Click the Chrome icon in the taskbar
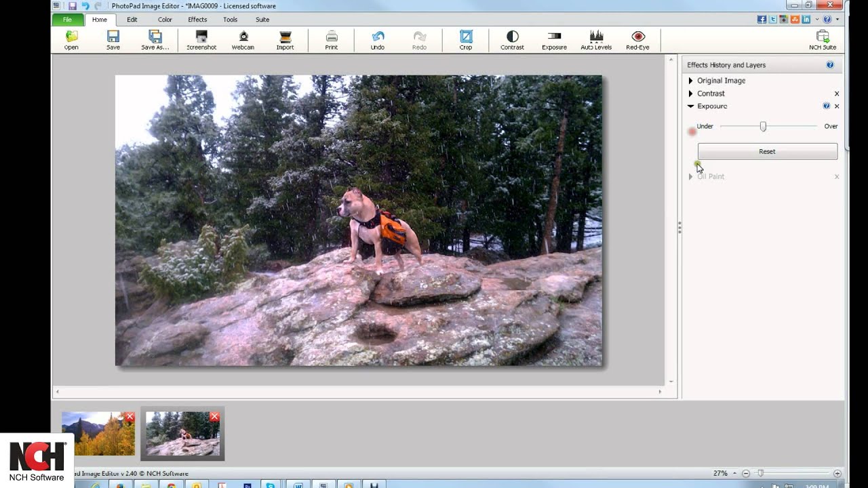Screen dimensions: 868x488 click(x=172, y=485)
